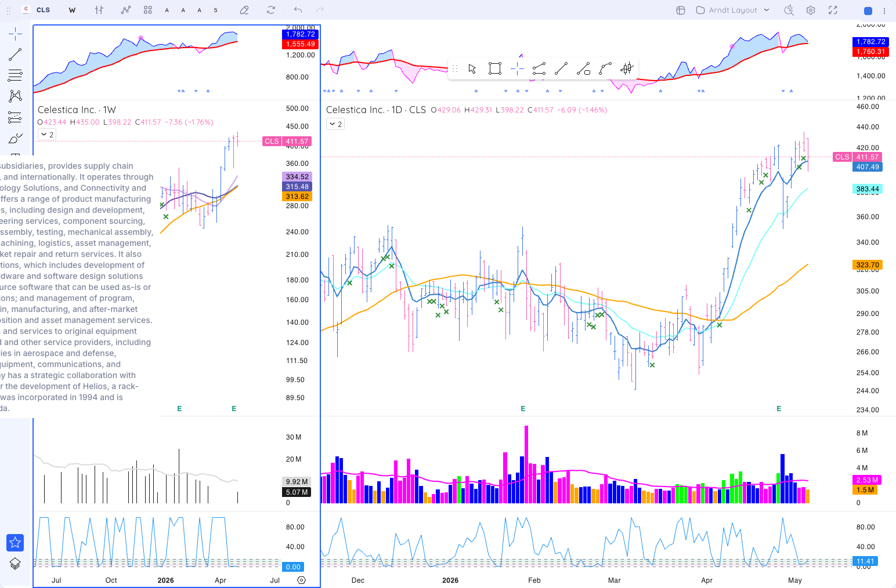Open the indicators menu in the top toolbar
Image resolution: width=896 pixels, height=588 pixels.
click(x=126, y=10)
